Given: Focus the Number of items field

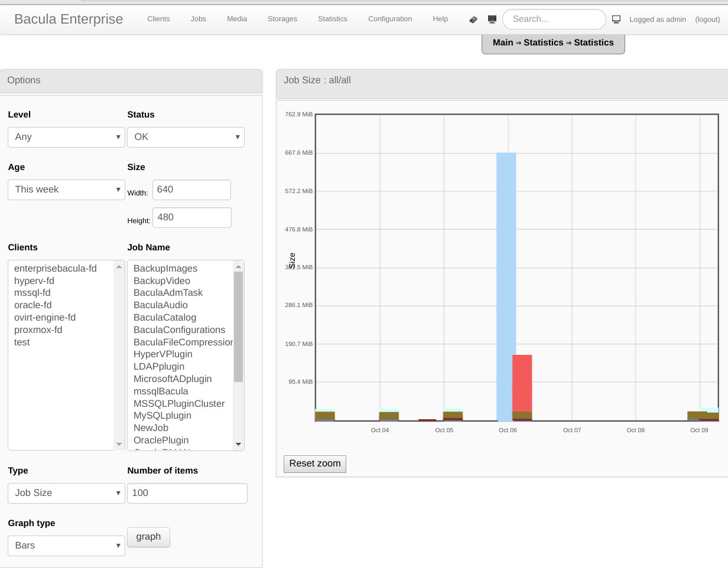Looking at the screenshot, I should [x=187, y=493].
